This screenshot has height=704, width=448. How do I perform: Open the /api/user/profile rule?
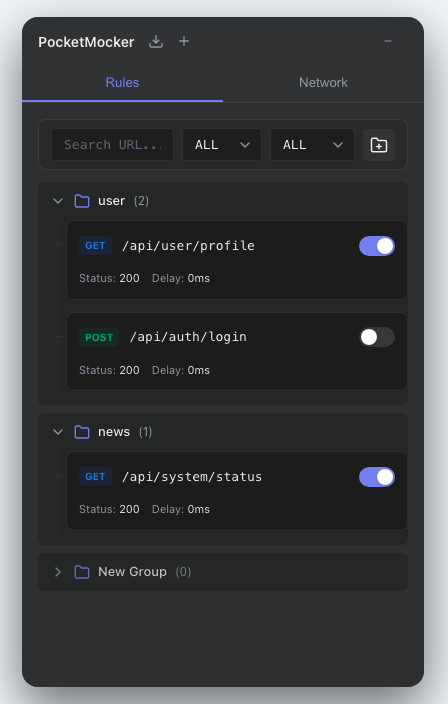237,260
